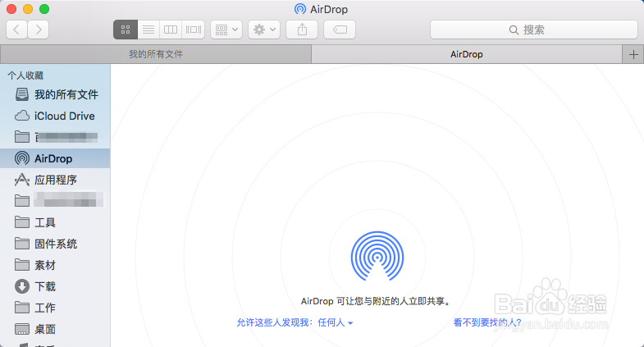Viewport: 644px width, 347px height.
Task: Open the 工具 folder in sidebar
Action: (x=55, y=222)
